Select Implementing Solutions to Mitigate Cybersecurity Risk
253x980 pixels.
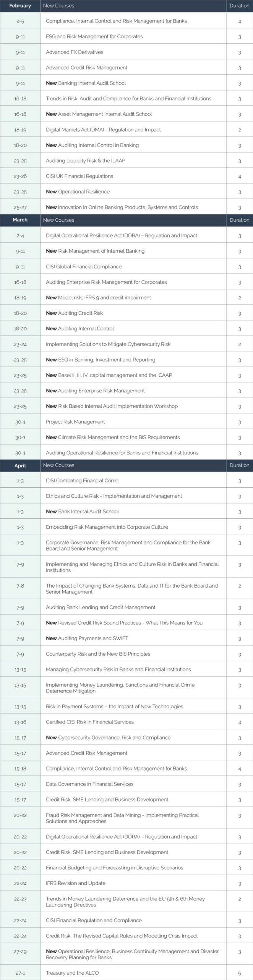pos(108,344)
